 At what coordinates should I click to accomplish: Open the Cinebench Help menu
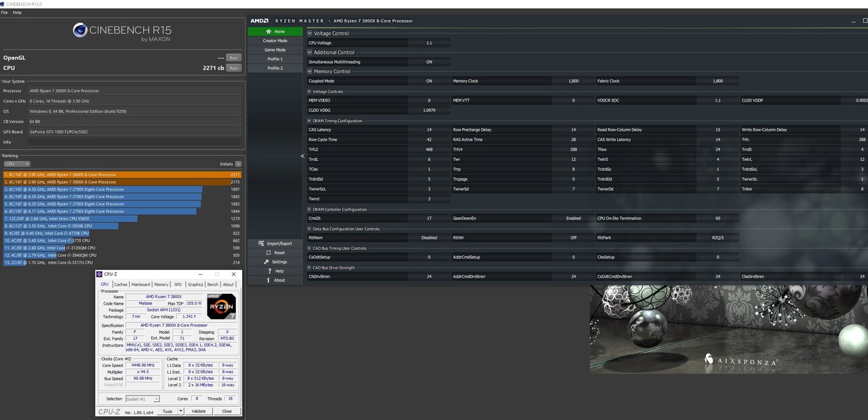[x=17, y=12]
